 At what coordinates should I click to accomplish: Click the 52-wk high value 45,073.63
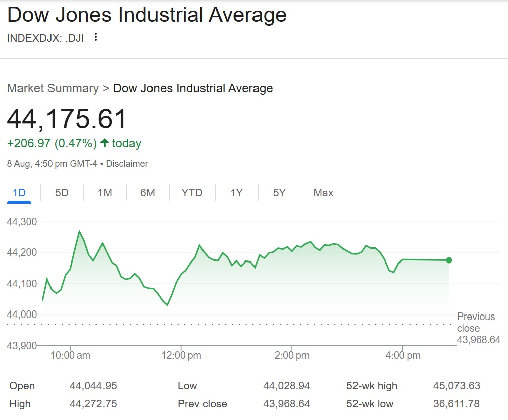(x=456, y=385)
